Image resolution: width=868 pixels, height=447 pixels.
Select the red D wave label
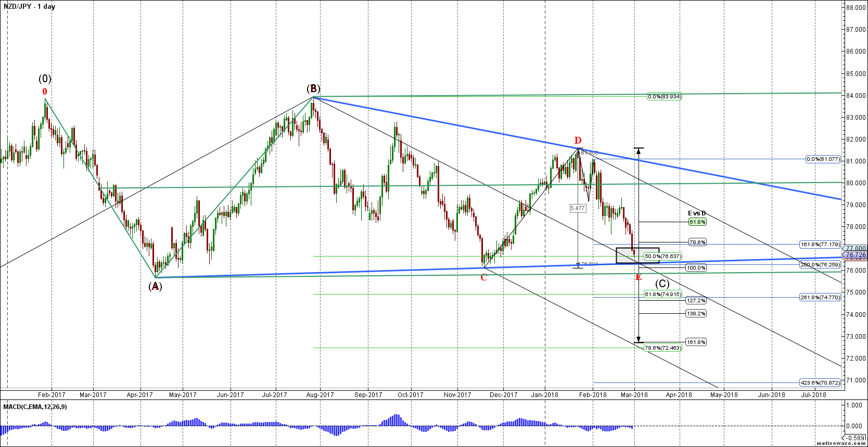578,140
